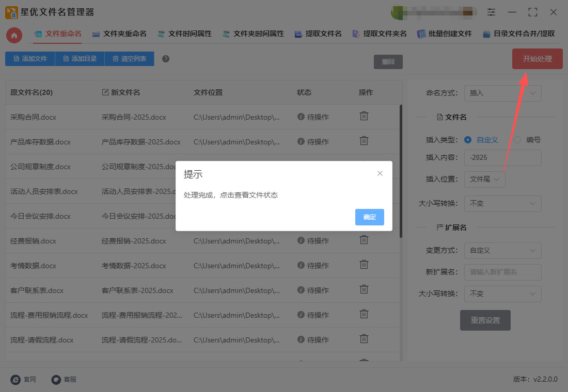Click the 官网 icon in footer
Viewport: 568px width, 392px height.
click(16, 379)
